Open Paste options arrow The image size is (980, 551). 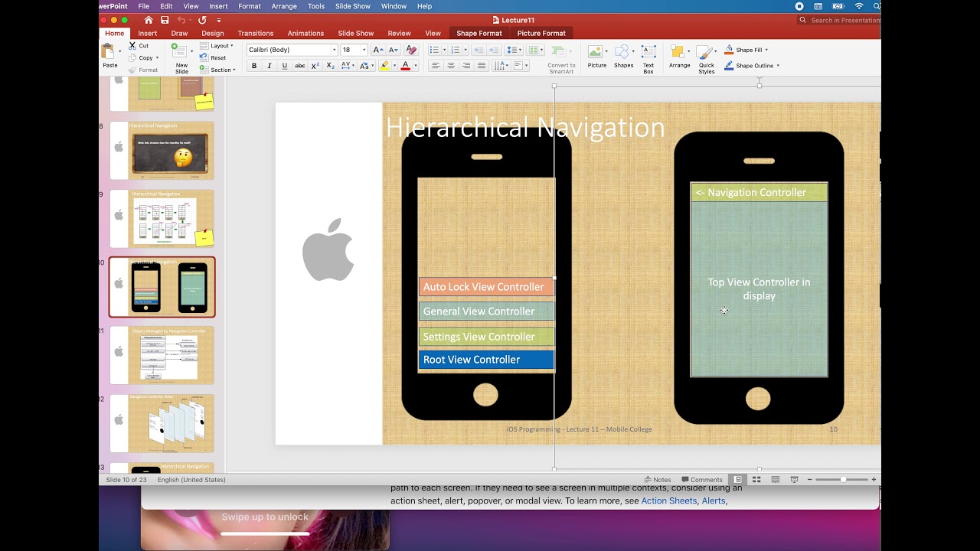tap(120, 51)
